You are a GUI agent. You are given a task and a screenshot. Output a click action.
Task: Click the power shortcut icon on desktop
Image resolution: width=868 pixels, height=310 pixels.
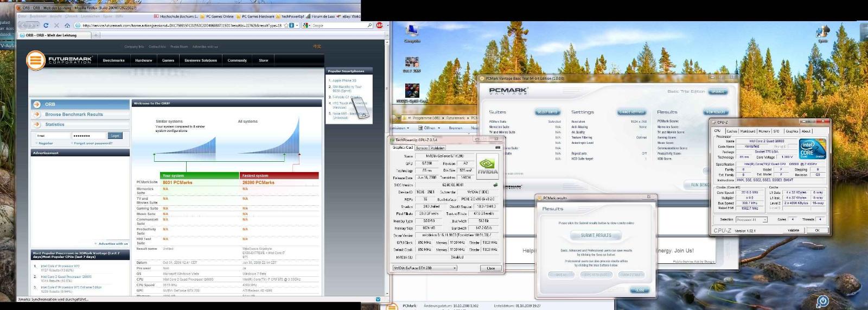coord(822,300)
